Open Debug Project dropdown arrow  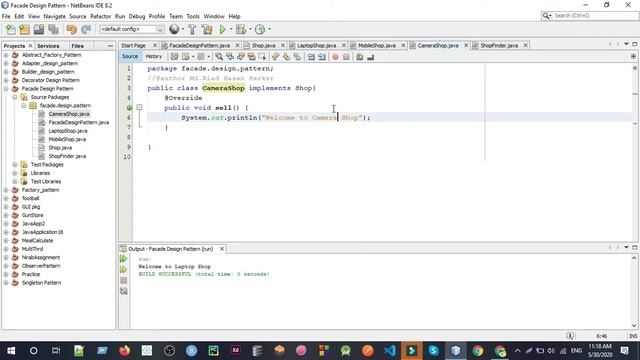(x=250, y=29)
